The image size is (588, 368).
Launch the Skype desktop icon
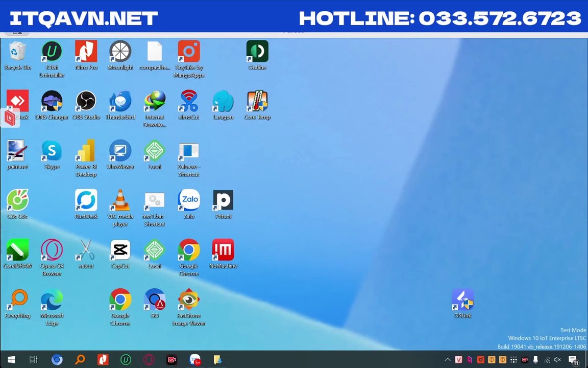coord(52,155)
